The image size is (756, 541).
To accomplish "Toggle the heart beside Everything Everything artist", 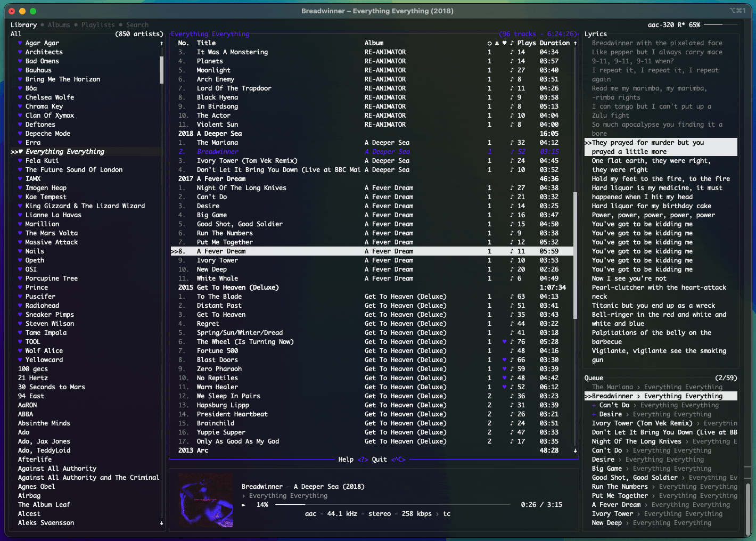I will pyautogui.click(x=20, y=152).
